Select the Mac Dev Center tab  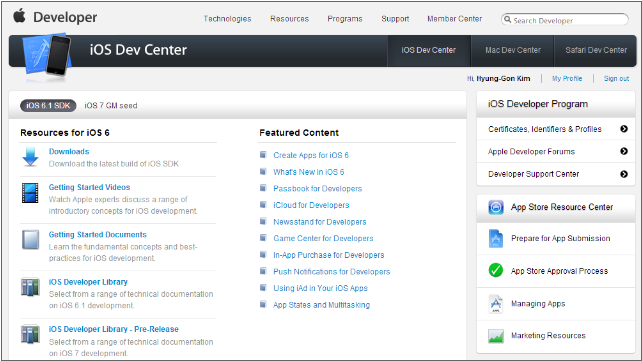point(513,50)
